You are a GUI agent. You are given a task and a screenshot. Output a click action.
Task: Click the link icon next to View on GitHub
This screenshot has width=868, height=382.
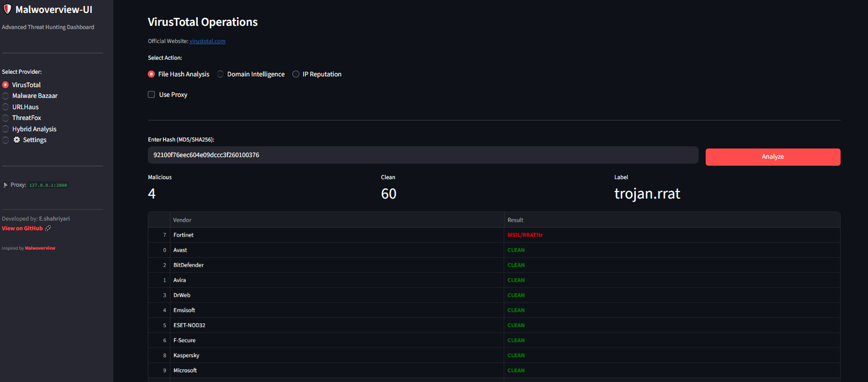48,229
